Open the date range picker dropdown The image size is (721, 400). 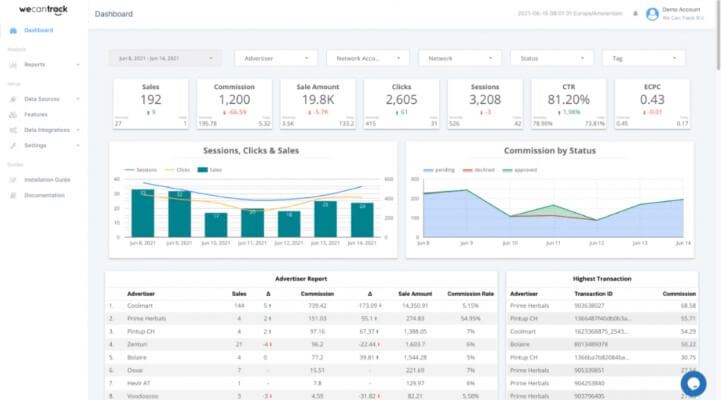(165, 58)
